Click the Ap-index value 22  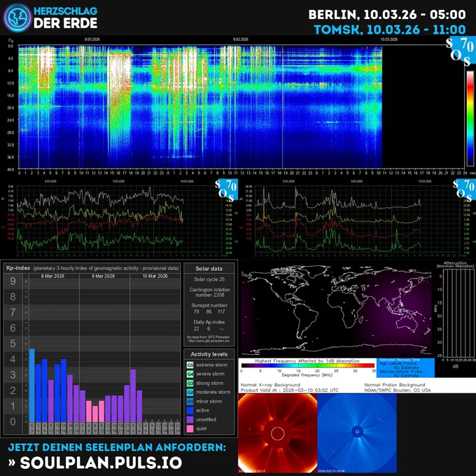pos(197,329)
